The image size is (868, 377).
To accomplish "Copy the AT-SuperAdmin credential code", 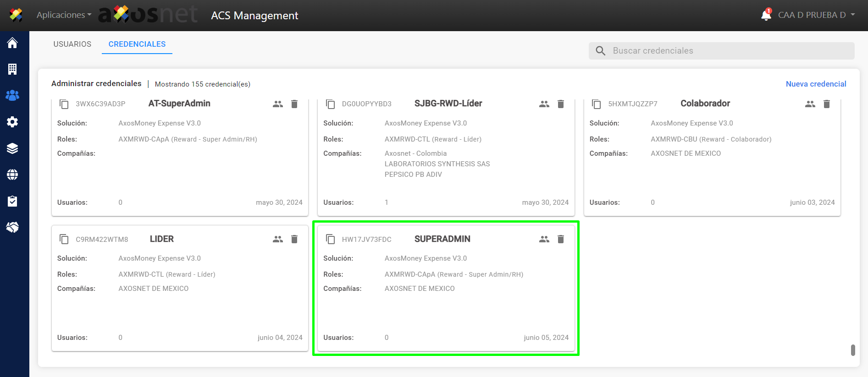I will click(x=64, y=104).
